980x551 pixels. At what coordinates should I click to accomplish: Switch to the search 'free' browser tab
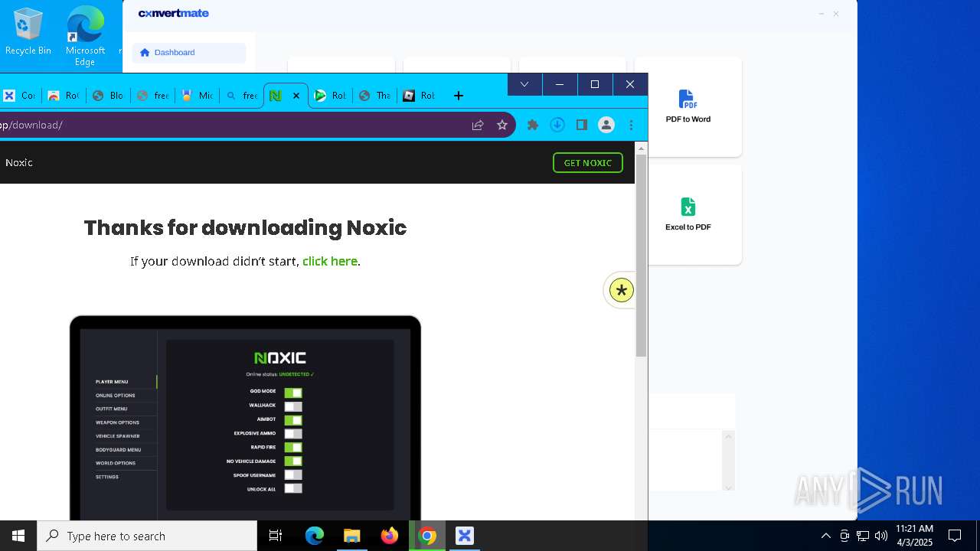pyautogui.click(x=241, y=96)
